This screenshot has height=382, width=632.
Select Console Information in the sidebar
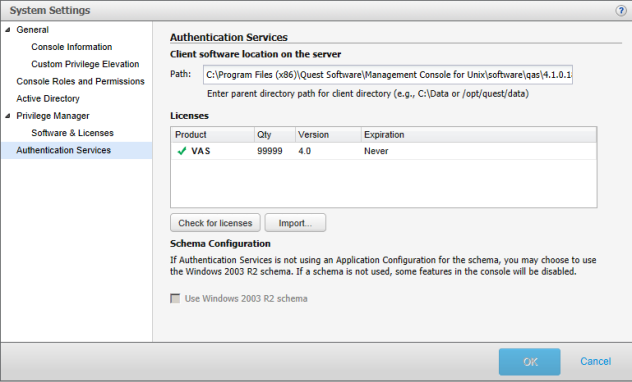pyautogui.click(x=72, y=47)
